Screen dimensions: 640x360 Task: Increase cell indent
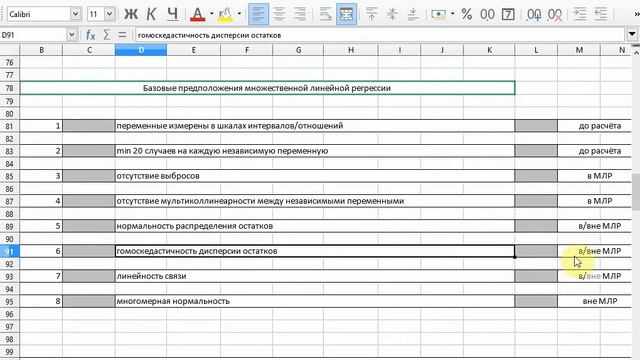tap(580, 14)
